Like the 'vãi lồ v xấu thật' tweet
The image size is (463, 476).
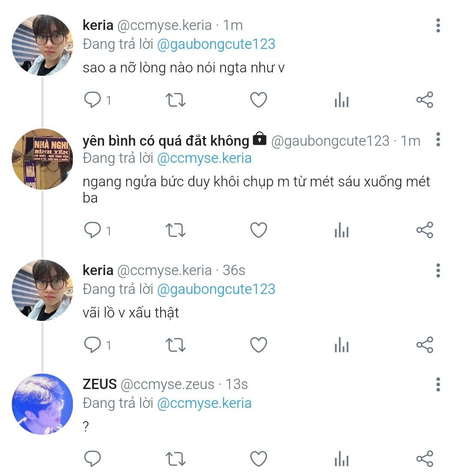(259, 345)
